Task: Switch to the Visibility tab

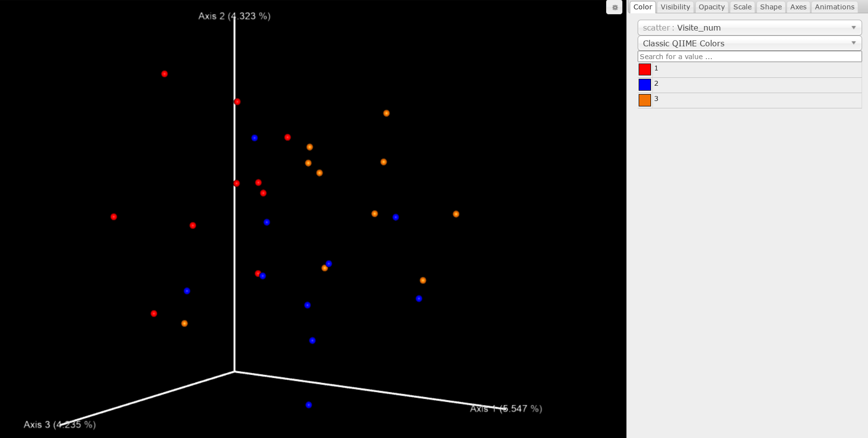Action: coord(675,7)
